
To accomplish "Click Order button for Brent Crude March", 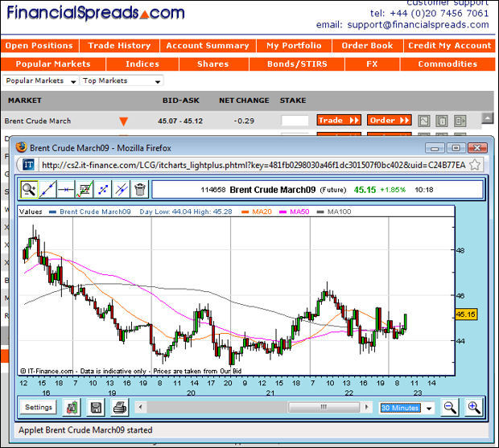I will 390,121.
